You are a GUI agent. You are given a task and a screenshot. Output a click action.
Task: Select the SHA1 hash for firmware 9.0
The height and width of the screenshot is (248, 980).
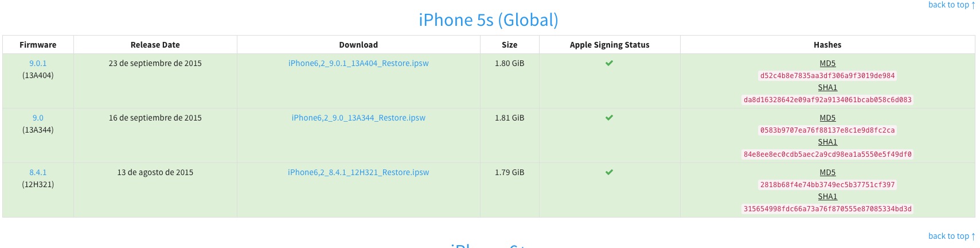(827, 154)
